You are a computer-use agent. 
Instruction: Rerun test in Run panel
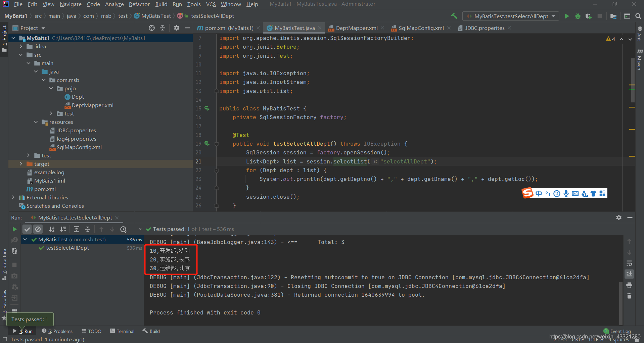14,229
